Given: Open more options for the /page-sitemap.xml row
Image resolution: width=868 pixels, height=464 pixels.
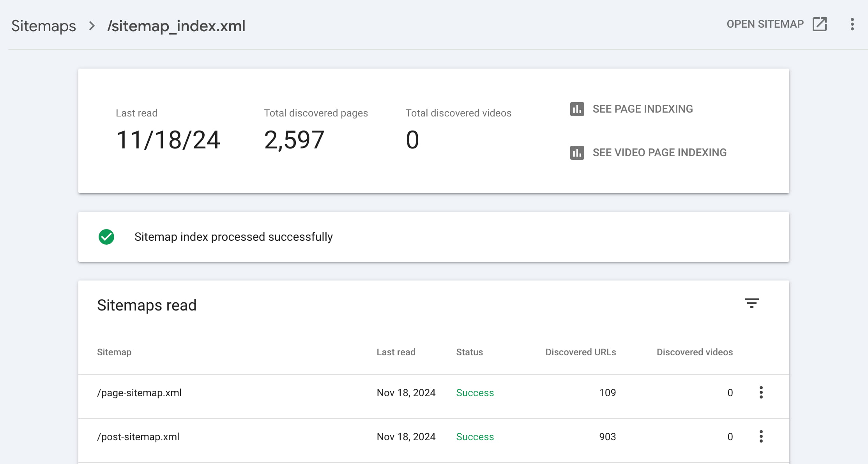Looking at the screenshot, I should tap(761, 392).
